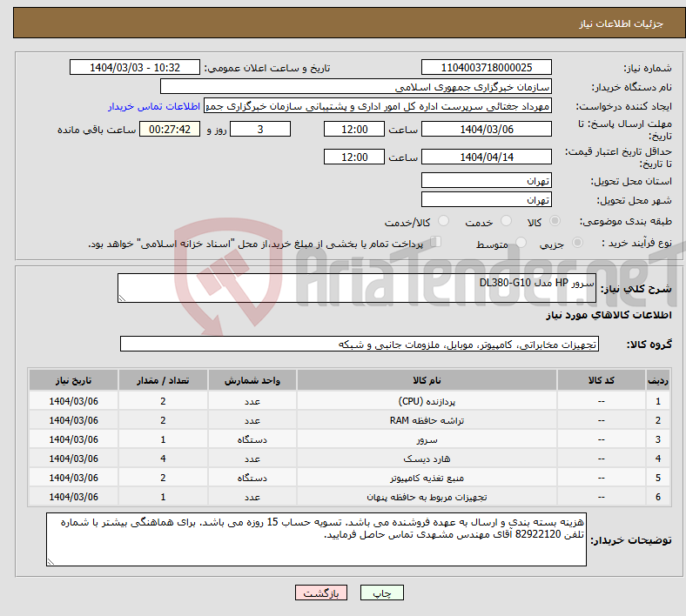Click the سرور item name in row 3
The height and width of the screenshot is (616, 686).
pyautogui.click(x=427, y=439)
